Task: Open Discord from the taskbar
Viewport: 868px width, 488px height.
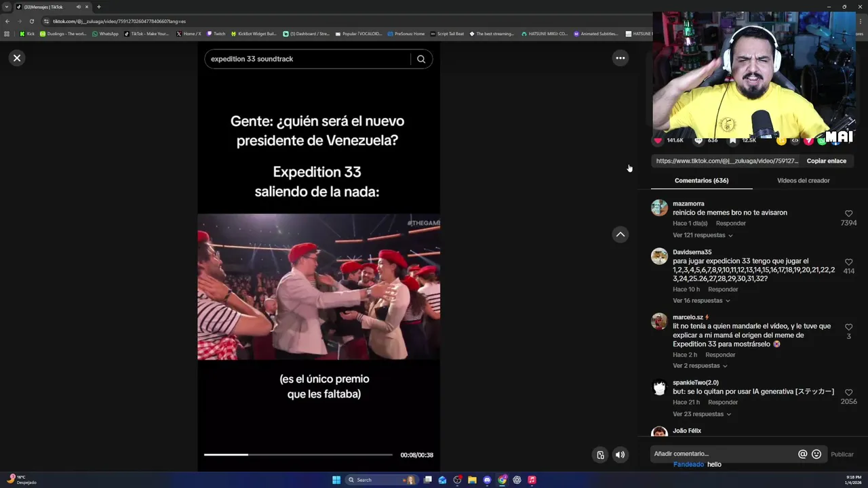Action: point(487,480)
